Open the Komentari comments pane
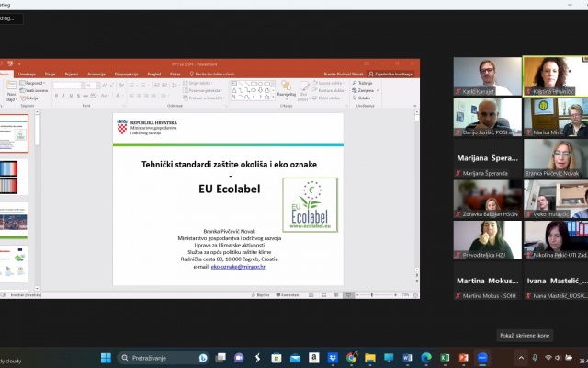The height and width of the screenshot is (368, 588). [289, 294]
